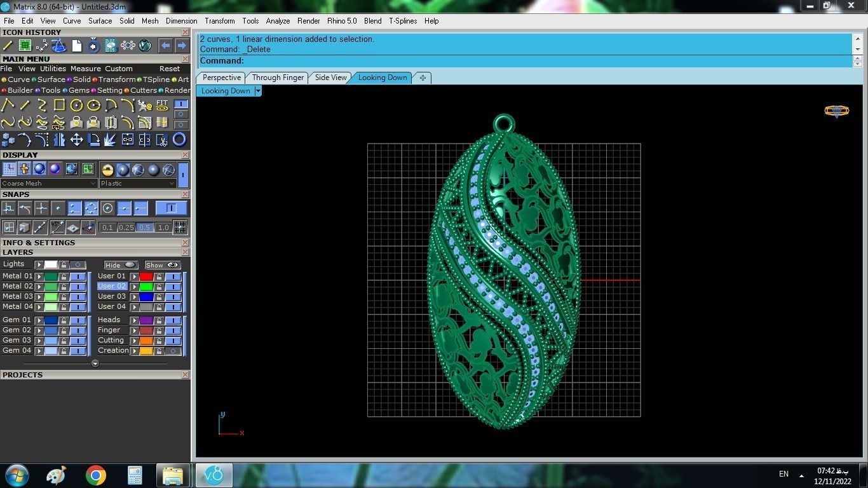Click the Hide layers button
The width and height of the screenshot is (868, 488).
120,265
